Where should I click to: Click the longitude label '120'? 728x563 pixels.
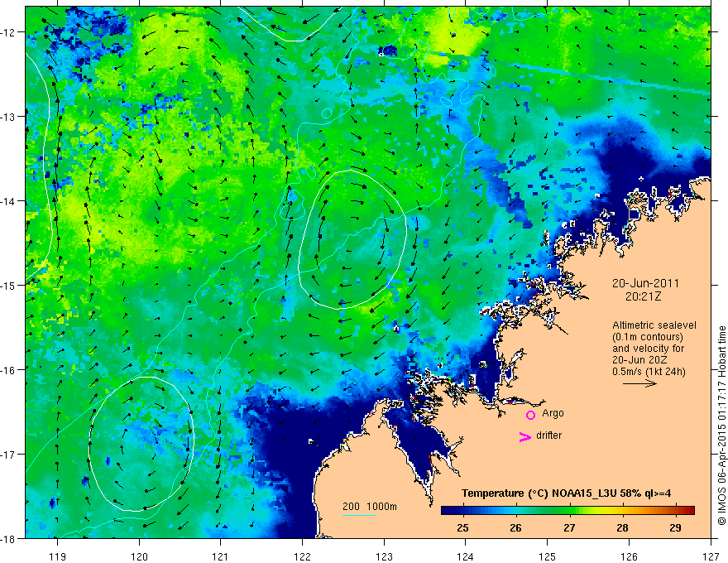coord(139,557)
